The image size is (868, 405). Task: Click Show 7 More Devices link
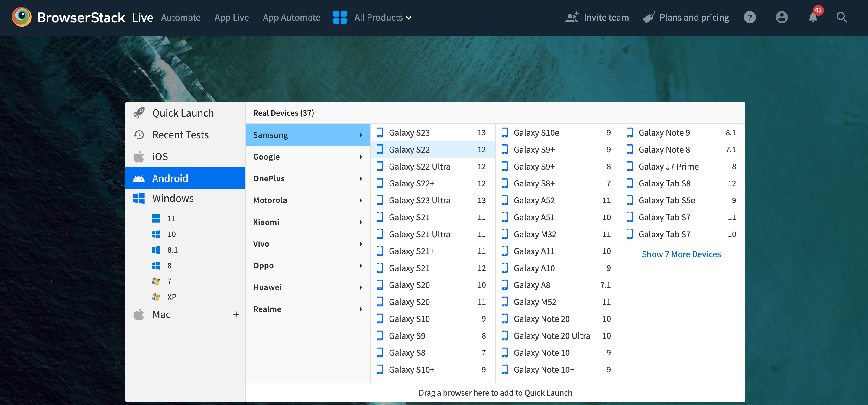681,254
